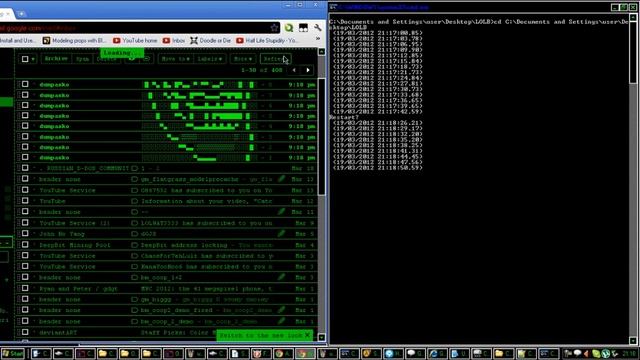Click the Windows Start button
Image resolution: width=640 pixels, height=360 pixels.
[13, 353]
